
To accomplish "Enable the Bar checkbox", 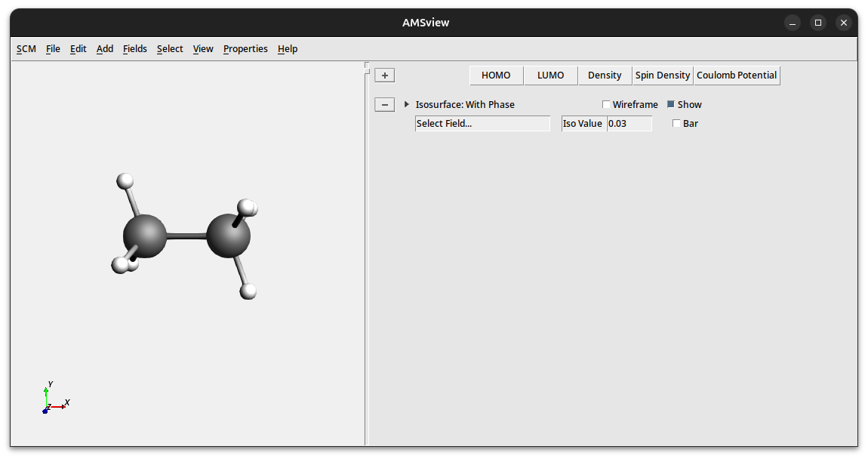I will point(676,124).
